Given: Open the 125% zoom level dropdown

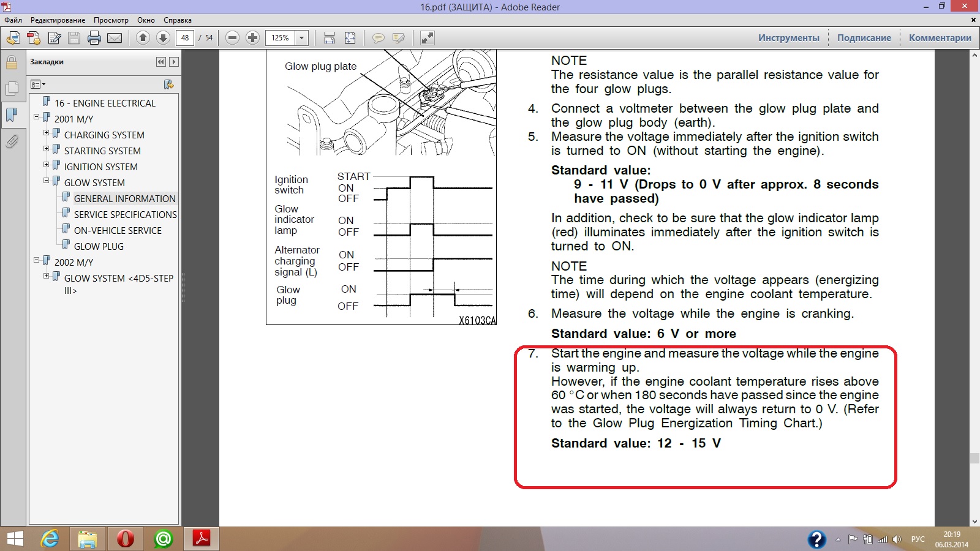Looking at the screenshot, I should tap(301, 38).
